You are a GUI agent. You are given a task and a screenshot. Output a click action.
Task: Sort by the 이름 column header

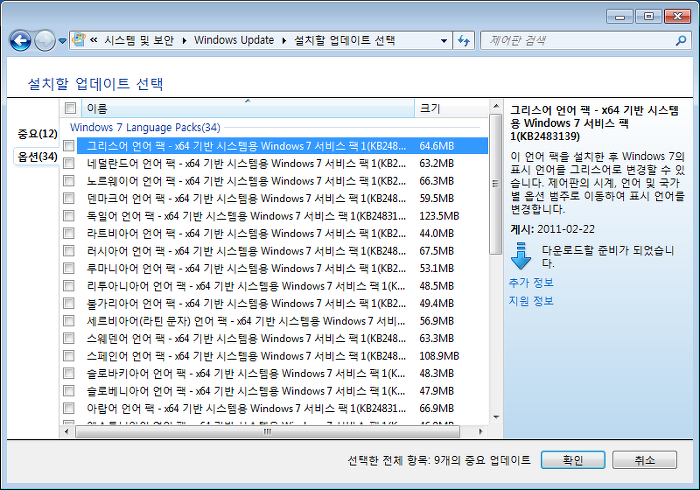pyautogui.click(x=248, y=108)
